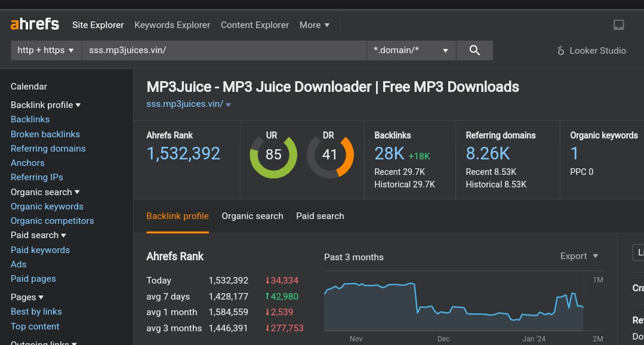Click the search magnifier button

pyautogui.click(x=474, y=51)
